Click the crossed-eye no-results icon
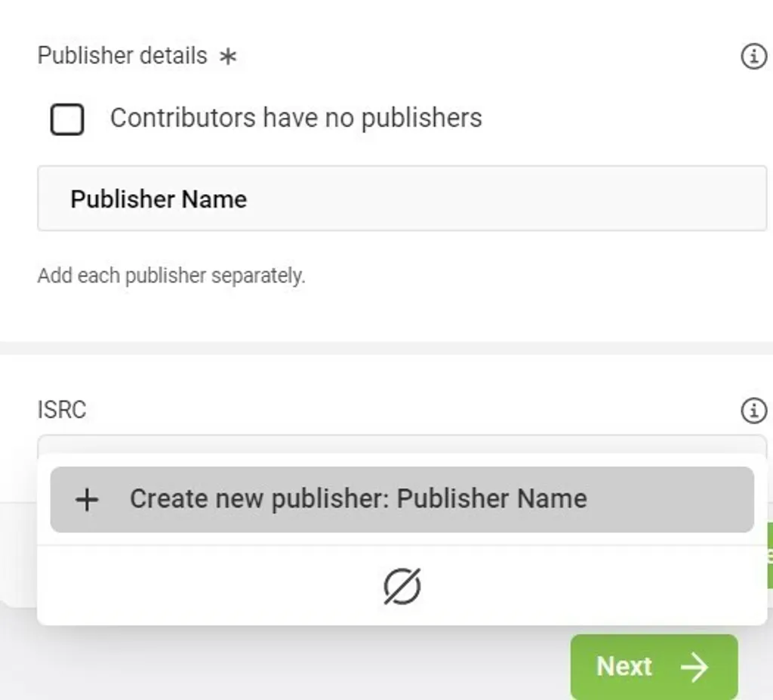 coord(402,587)
